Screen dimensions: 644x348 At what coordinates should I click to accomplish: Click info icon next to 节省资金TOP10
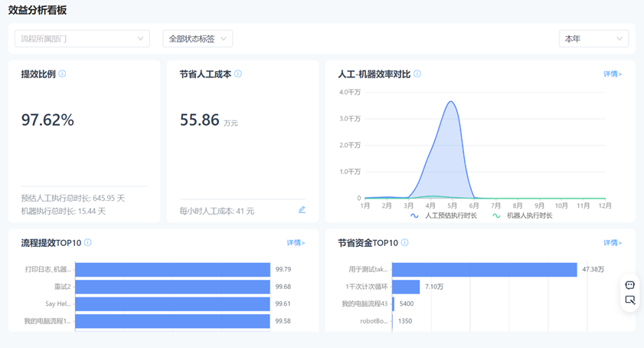tap(405, 243)
